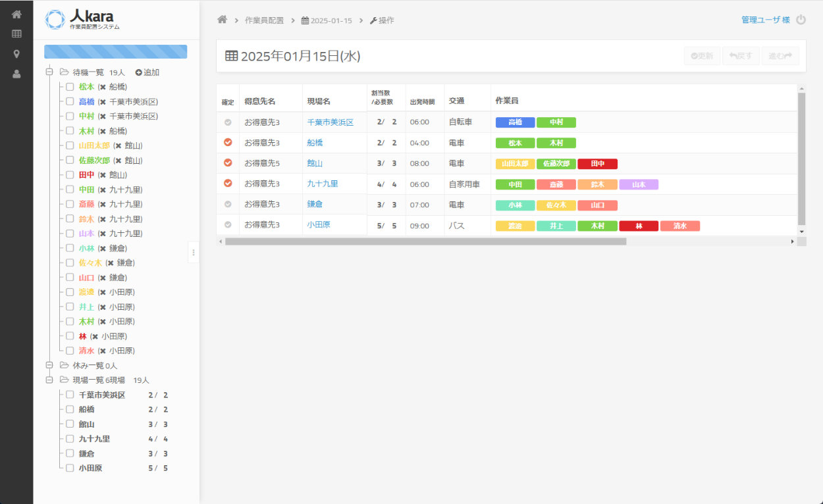Open the table grid icon in sidebar

coord(16,34)
